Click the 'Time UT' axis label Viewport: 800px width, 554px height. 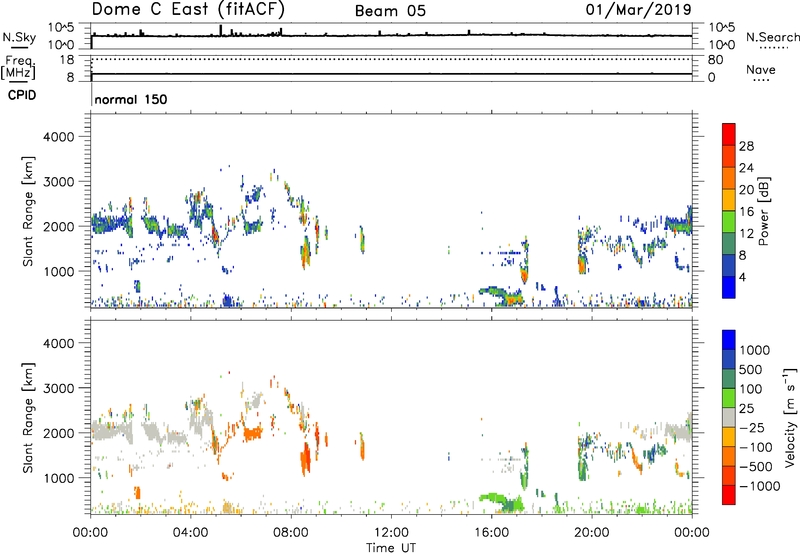(391, 548)
